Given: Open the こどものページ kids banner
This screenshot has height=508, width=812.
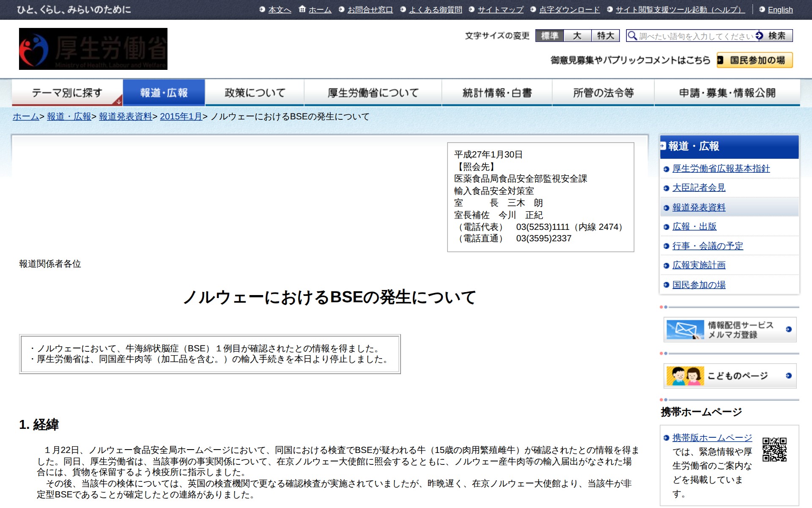Looking at the screenshot, I should (730, 375).
